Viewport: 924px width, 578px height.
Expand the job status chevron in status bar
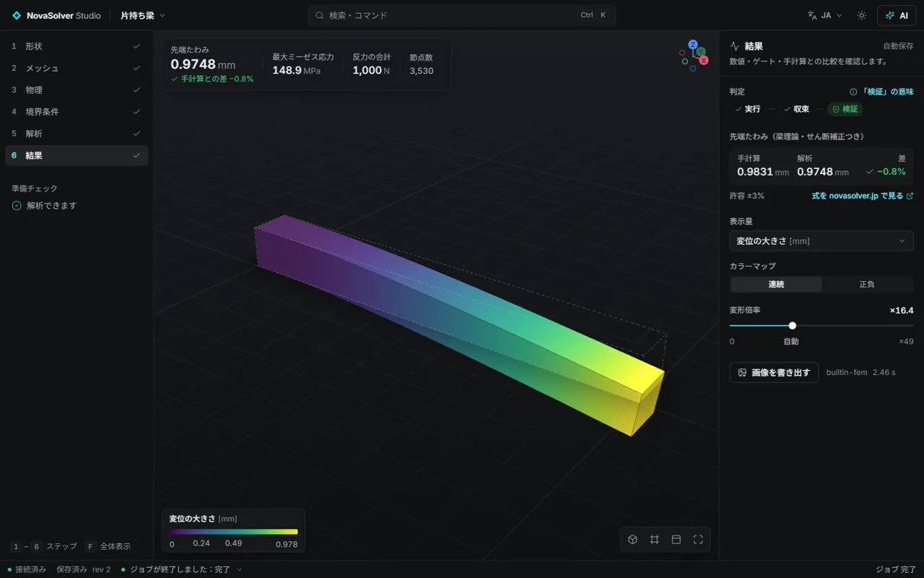[240, 569]
